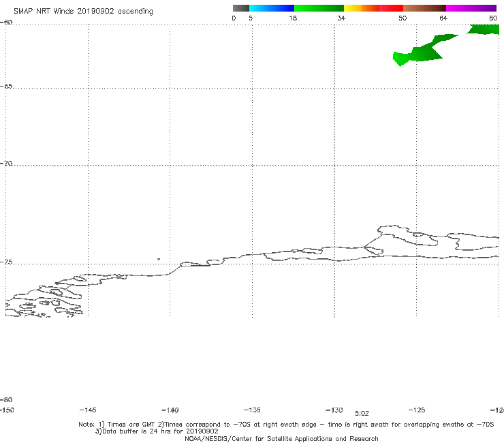504x443 pixels.
Task: Click the title 'SMAP NRT Winds 20190902 ascending'
Action: [83, 12]
